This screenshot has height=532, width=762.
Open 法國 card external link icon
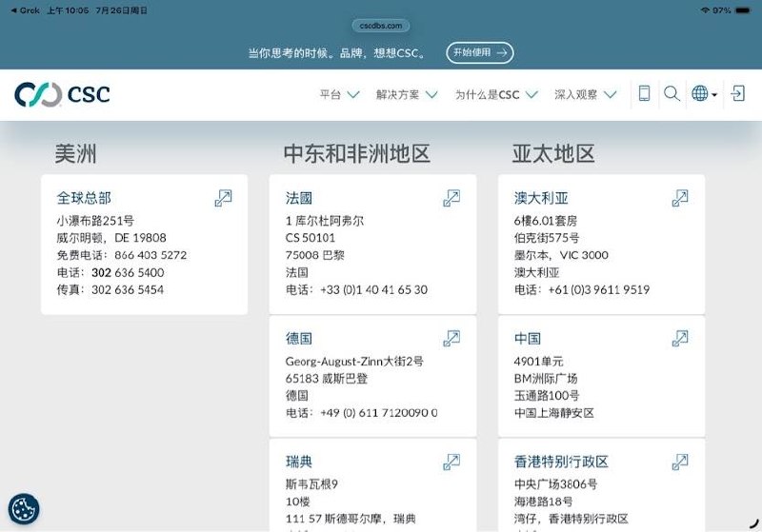click(x=451, y=198)
